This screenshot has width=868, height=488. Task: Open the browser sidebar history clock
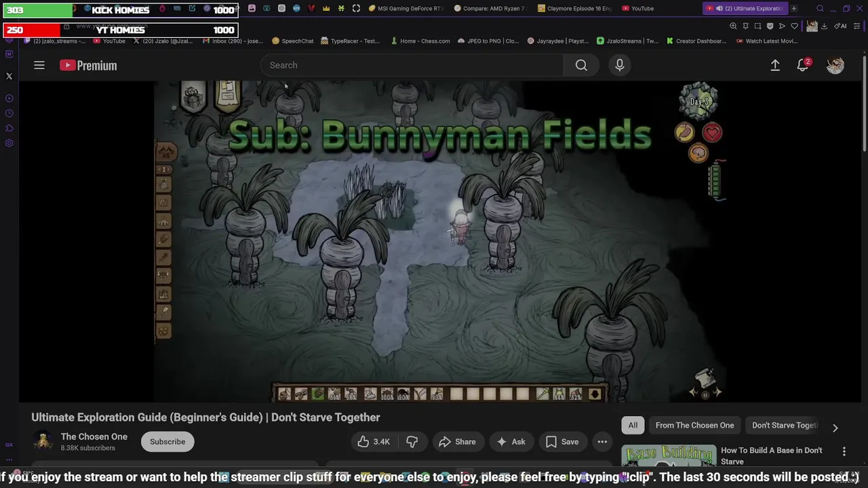(9, 113)
